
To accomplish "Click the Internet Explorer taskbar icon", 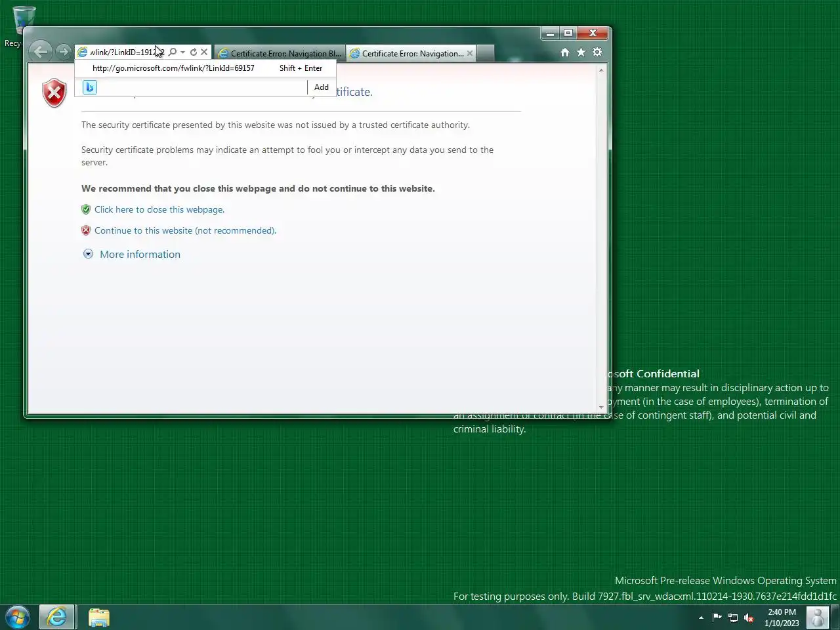I will click(x=56, y=618).
